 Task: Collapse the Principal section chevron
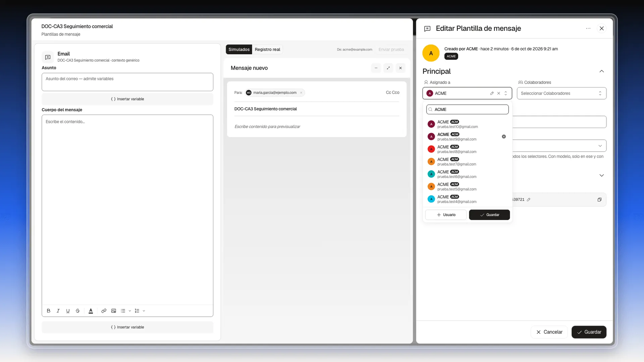602,71
